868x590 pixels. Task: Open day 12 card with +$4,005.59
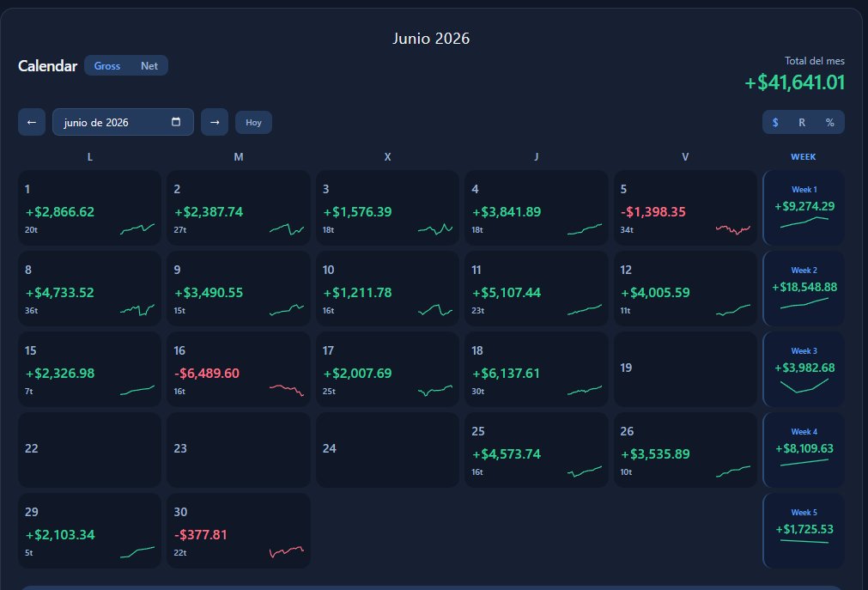coord(685,289)
